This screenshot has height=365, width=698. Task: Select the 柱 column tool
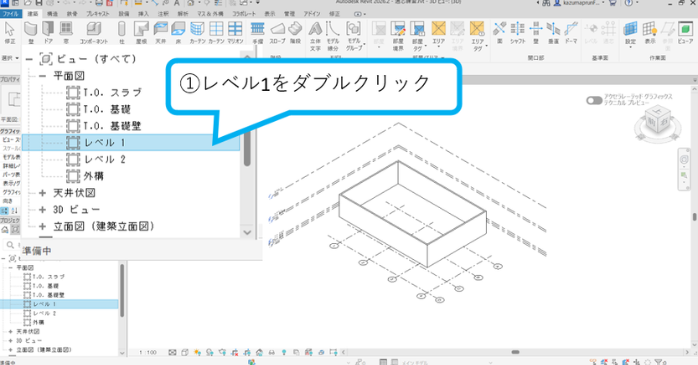pyautogui.click(x=122, y=32)
